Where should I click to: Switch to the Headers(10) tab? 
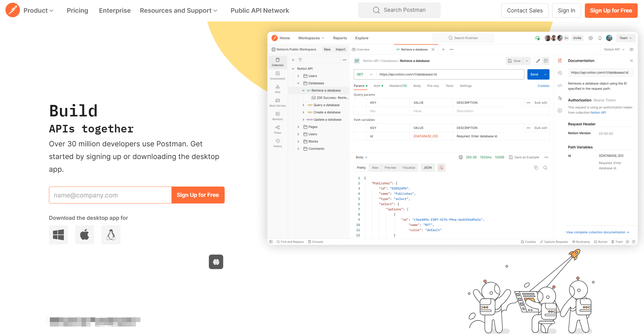398,86
